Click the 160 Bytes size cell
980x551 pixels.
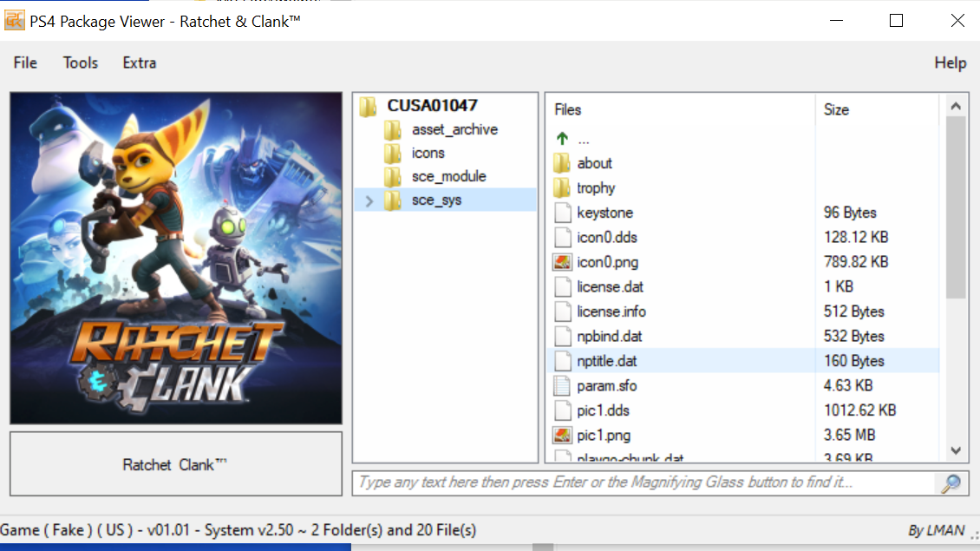pos(853,361)
